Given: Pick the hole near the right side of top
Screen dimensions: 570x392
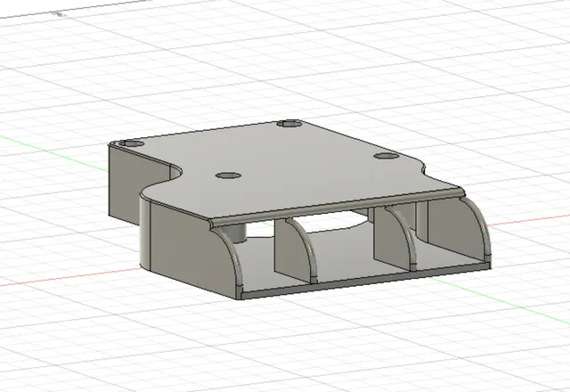Looking at the screenshot, I should [386, 156].
